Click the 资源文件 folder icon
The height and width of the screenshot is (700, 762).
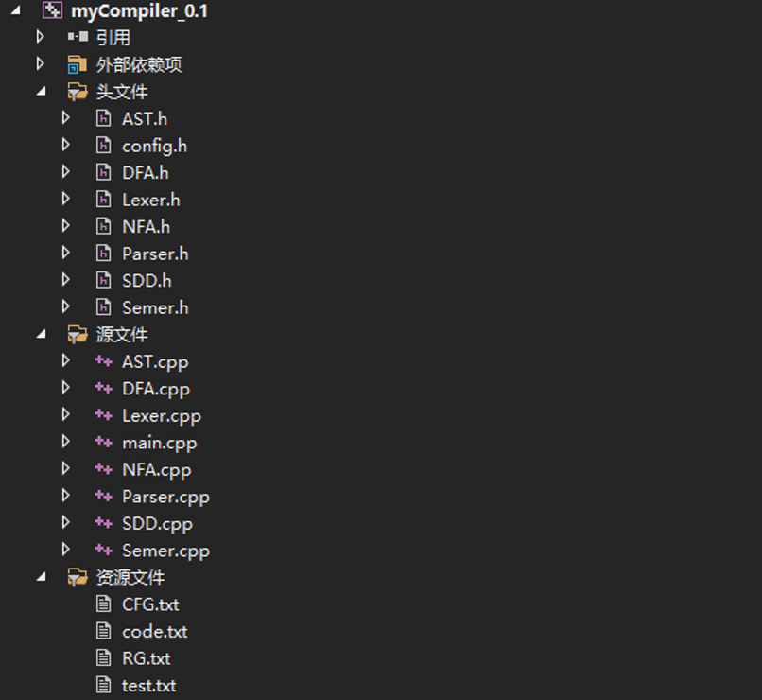(78, 577)
